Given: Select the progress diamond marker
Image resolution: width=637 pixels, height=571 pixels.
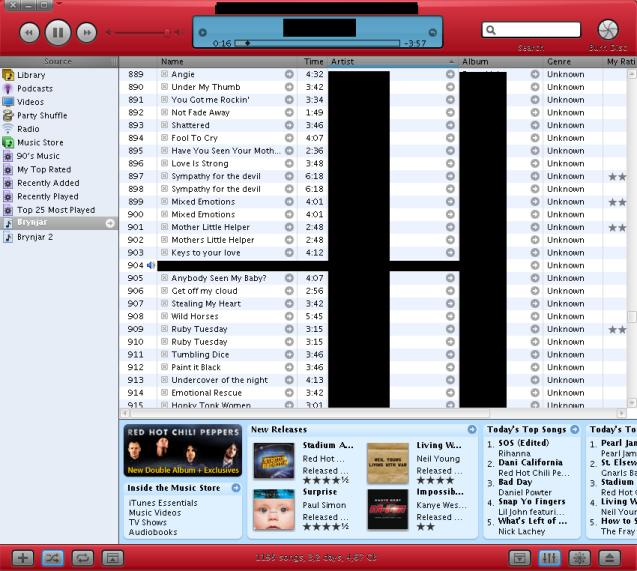Looking at the screenshot, I should click(247, 43).
